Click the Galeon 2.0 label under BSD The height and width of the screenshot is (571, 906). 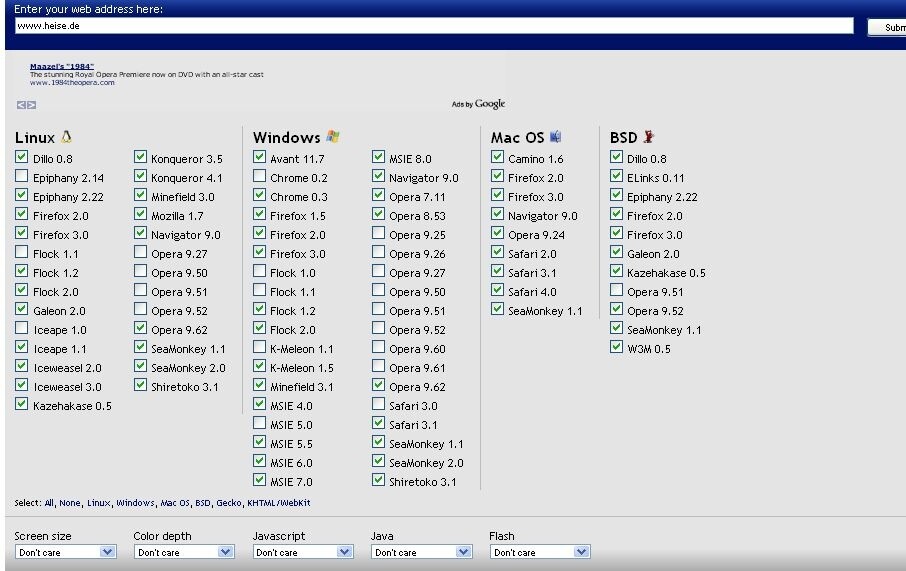653,254
